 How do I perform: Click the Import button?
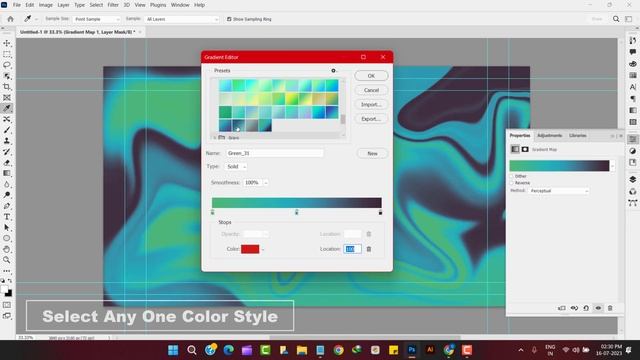click(371, 104)
